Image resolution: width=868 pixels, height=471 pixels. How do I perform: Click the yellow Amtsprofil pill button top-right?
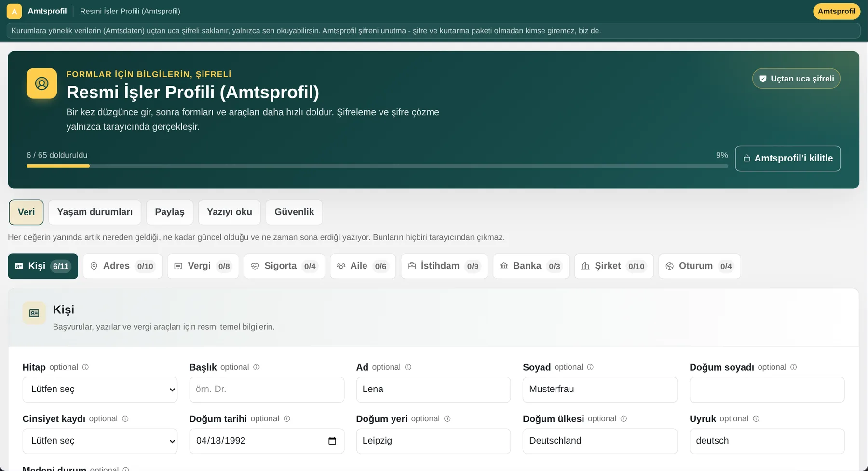point(837,11)
